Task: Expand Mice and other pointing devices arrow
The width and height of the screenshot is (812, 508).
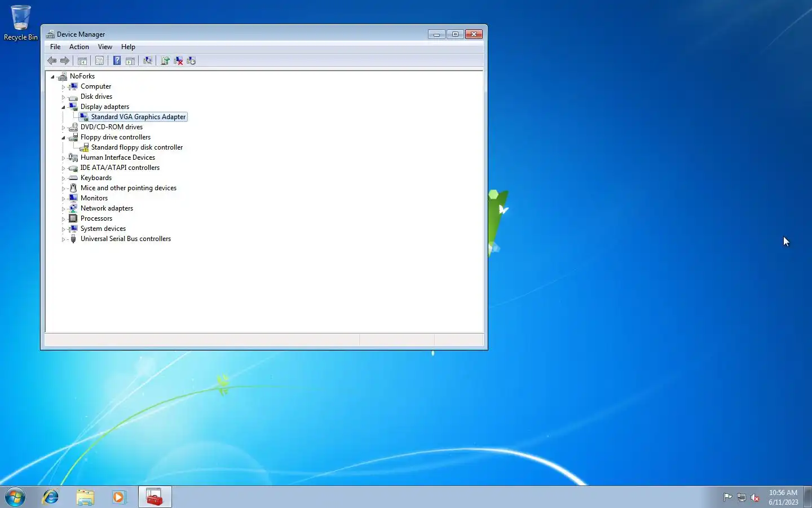Action: [x=63, y=189]
